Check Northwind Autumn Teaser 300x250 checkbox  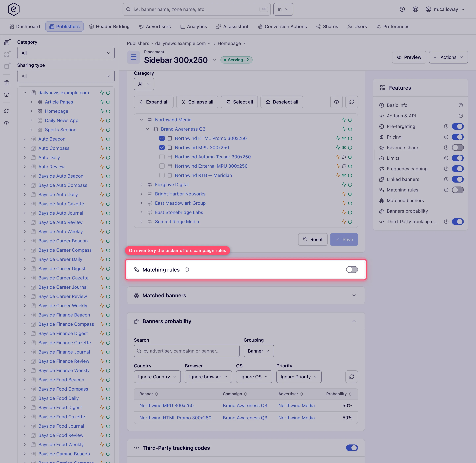pos(162,157)
